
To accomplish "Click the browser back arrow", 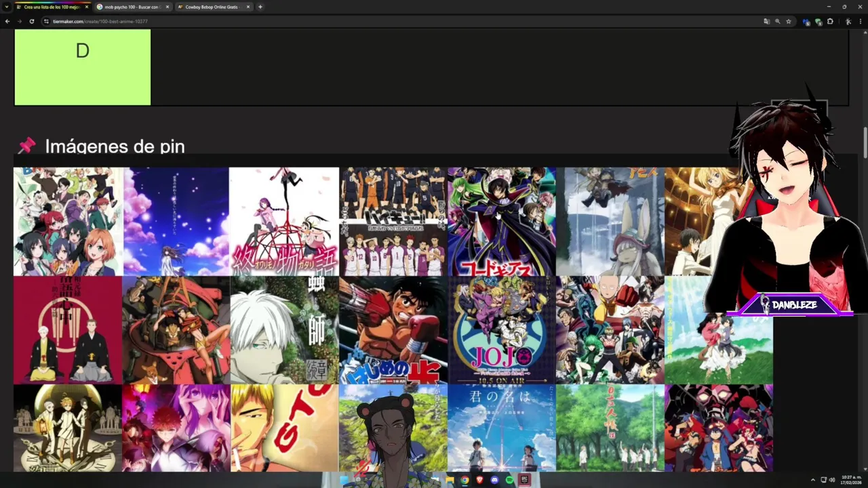I will (7, 21).
